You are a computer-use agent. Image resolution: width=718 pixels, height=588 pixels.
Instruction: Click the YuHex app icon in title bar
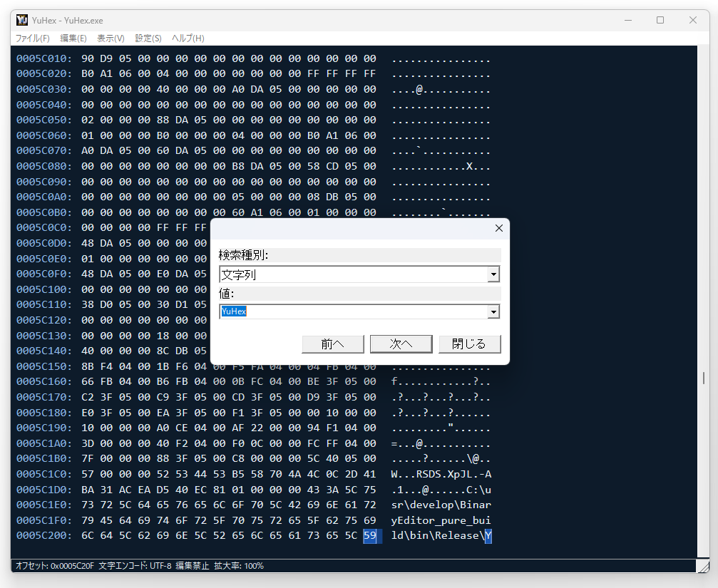(x=21, y=20)
